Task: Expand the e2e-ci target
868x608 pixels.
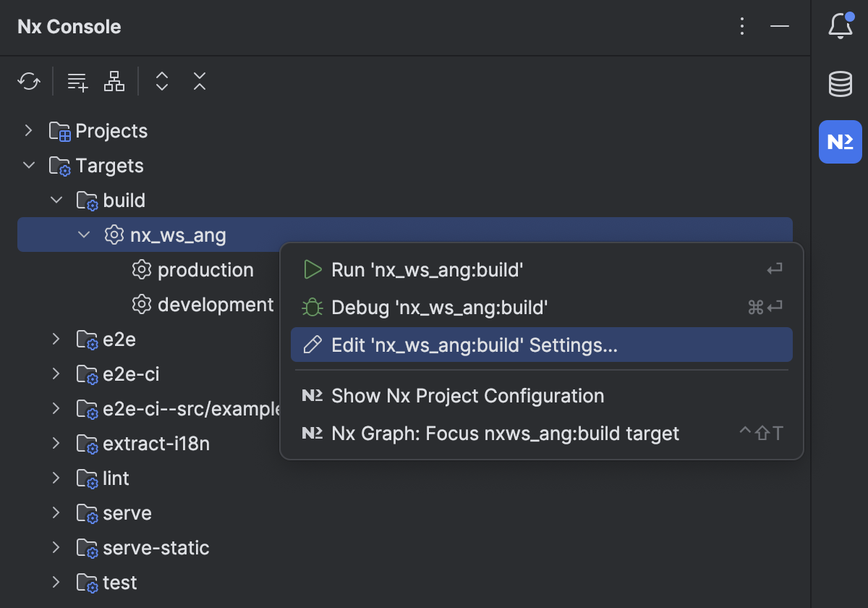Action: (56, 374)
